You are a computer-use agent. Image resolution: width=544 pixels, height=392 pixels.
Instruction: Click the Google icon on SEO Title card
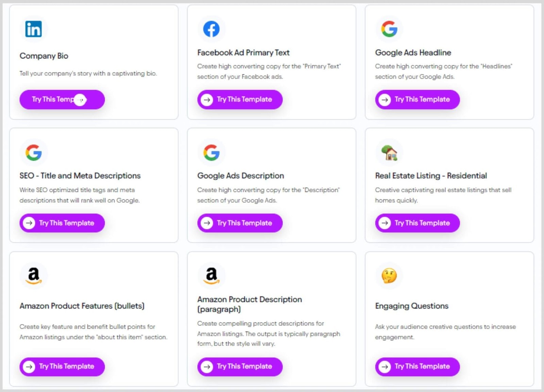click(x=34, y=153)
